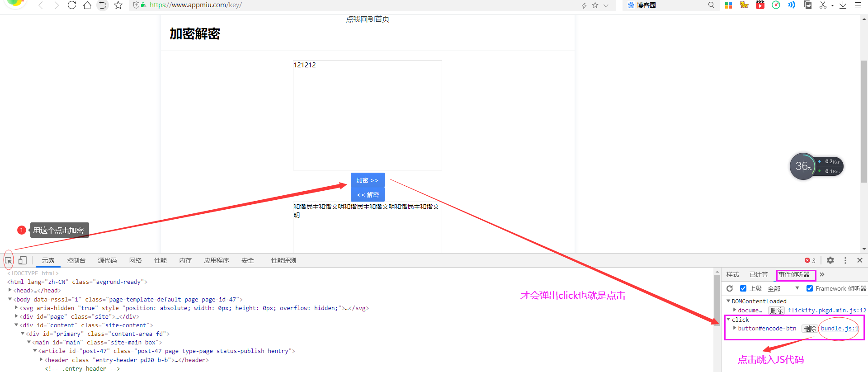
Task: Restore the recently closed tab
Action: click(103, 5)
